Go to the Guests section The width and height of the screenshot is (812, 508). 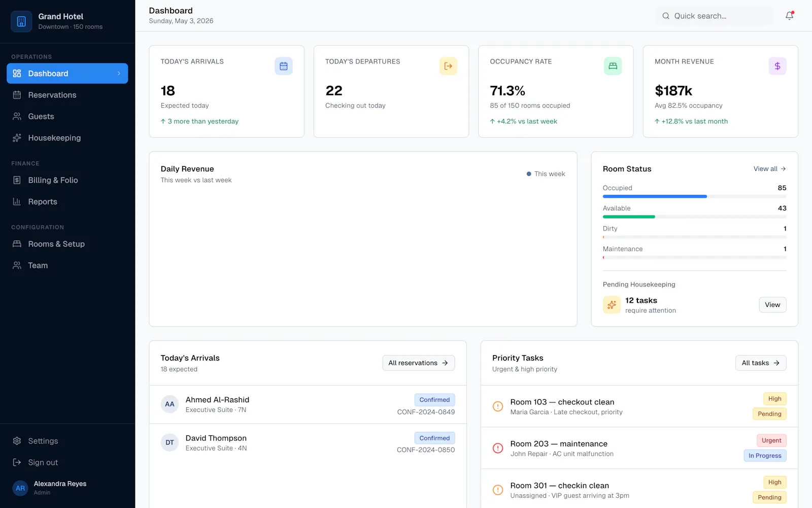(x=67, y=116)
